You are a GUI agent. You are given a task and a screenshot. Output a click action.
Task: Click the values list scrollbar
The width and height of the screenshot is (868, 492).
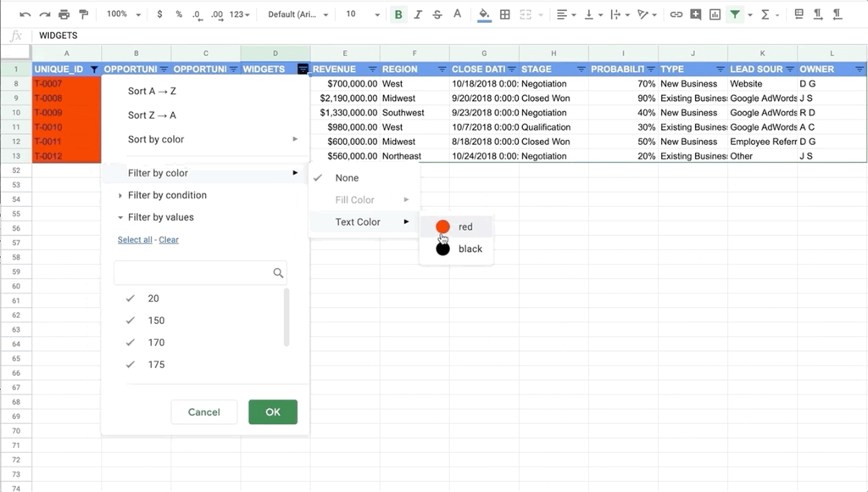(x=287, y=317)
